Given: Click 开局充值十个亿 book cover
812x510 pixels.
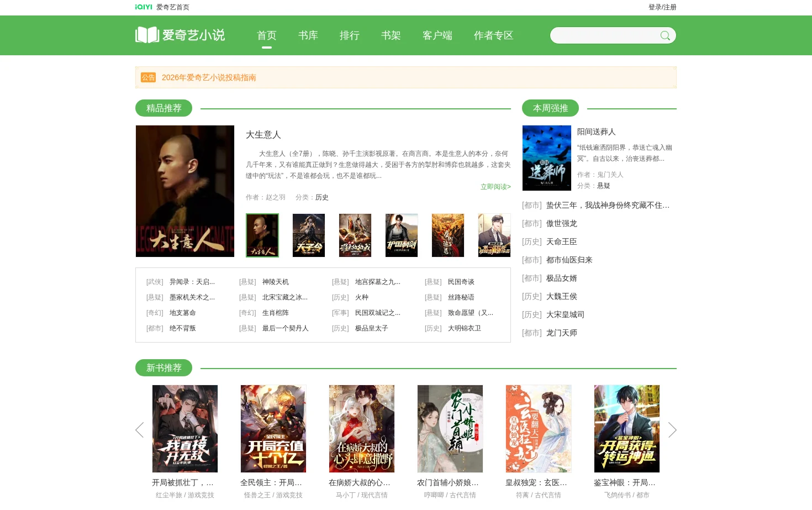Looking at the screenshot, I should coord(273,429).
